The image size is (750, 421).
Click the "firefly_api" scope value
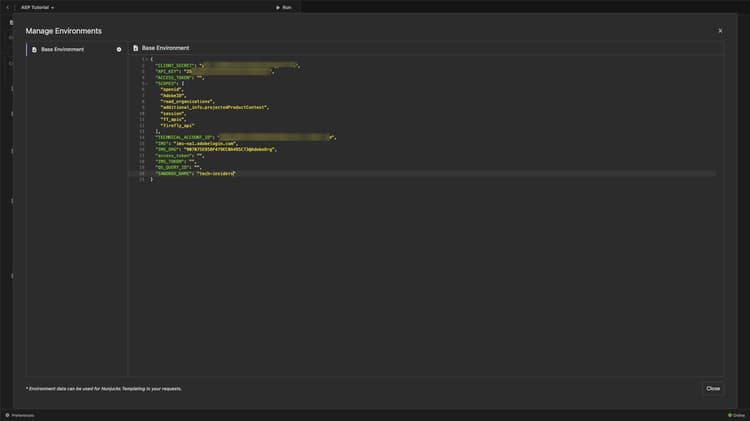(177, 125)
